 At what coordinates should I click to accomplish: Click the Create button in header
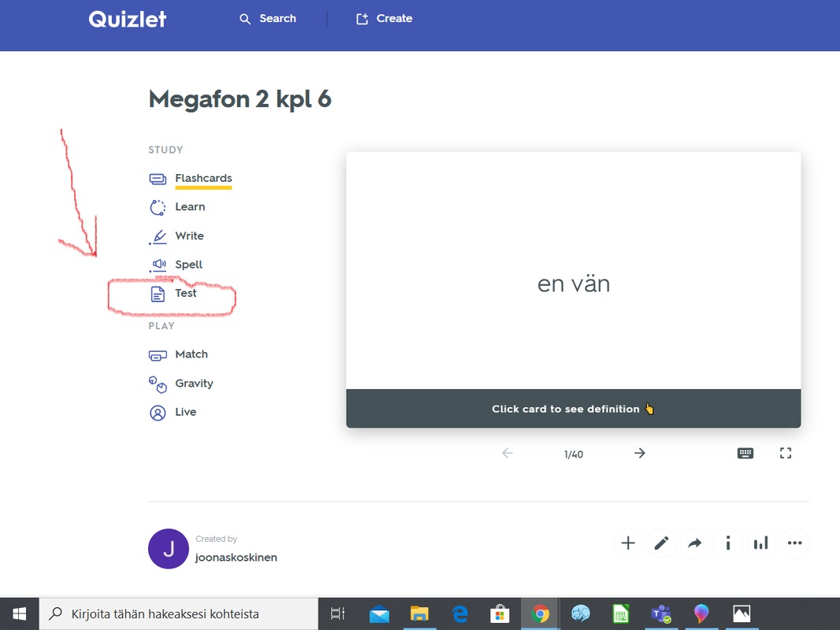(385, 19)
